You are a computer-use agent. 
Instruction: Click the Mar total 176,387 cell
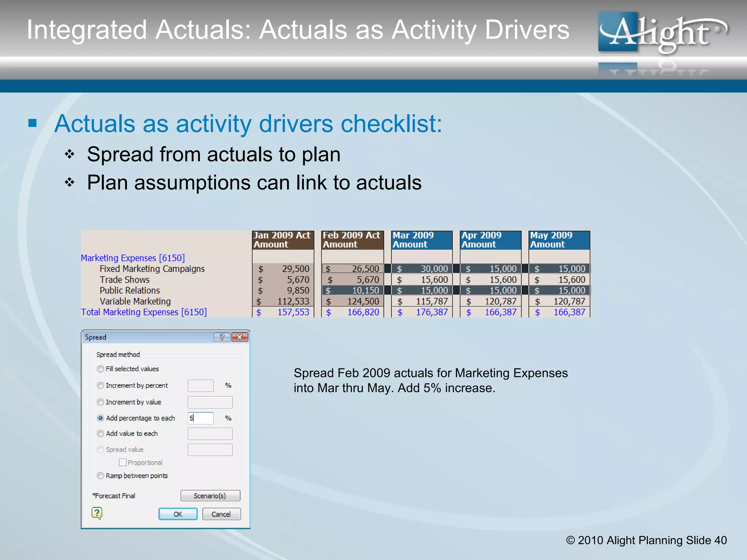point(422,312)
